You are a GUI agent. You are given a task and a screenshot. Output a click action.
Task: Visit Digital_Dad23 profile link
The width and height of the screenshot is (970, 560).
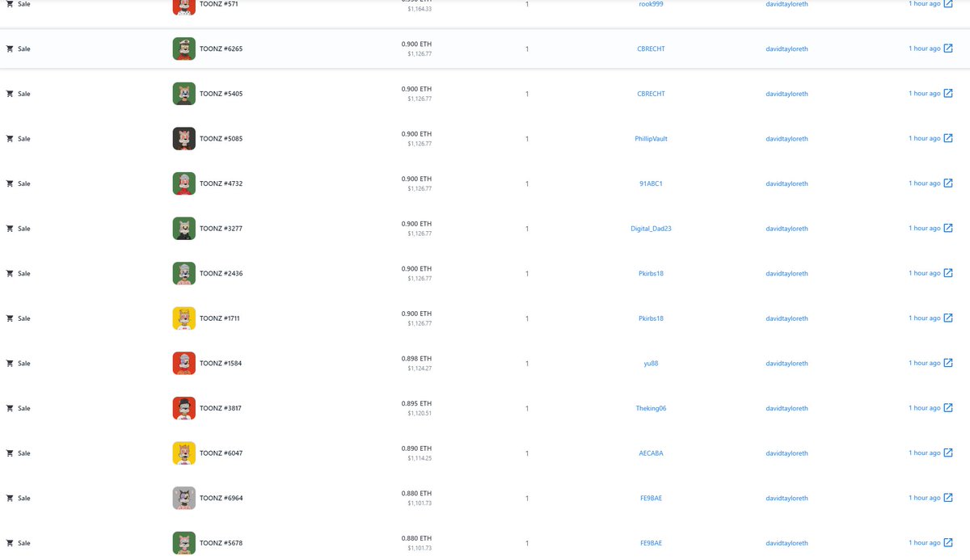click(651, 229)
